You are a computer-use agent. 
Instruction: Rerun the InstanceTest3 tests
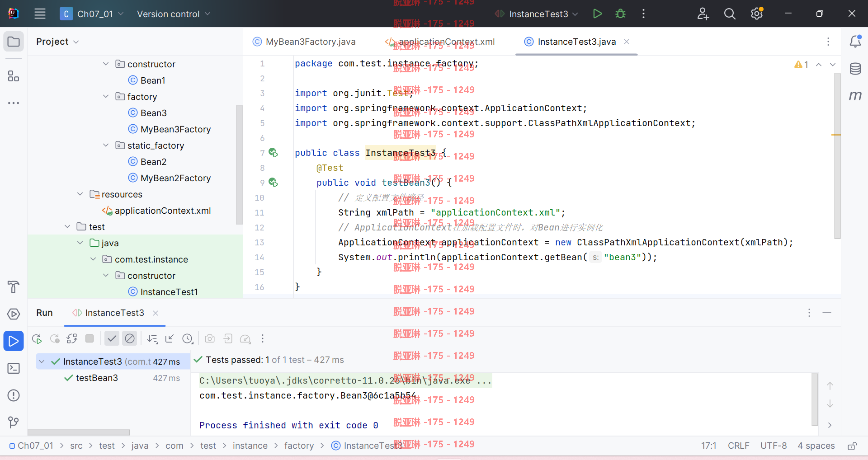[37, 338]
